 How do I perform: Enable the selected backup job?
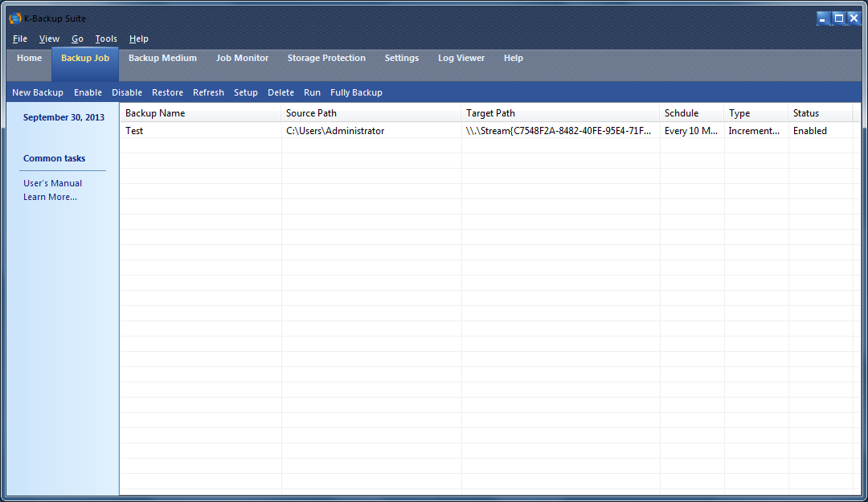click(88, 92)
